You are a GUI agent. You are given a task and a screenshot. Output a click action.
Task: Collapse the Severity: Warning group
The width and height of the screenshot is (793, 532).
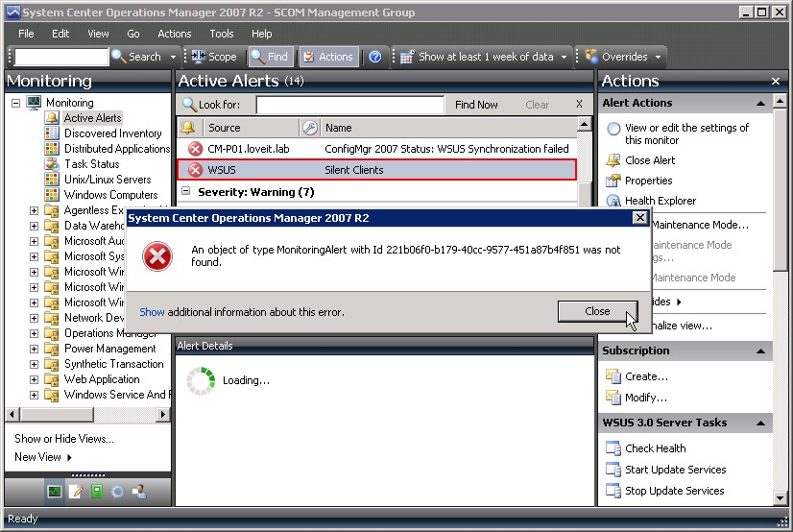(x=186, y=191)
